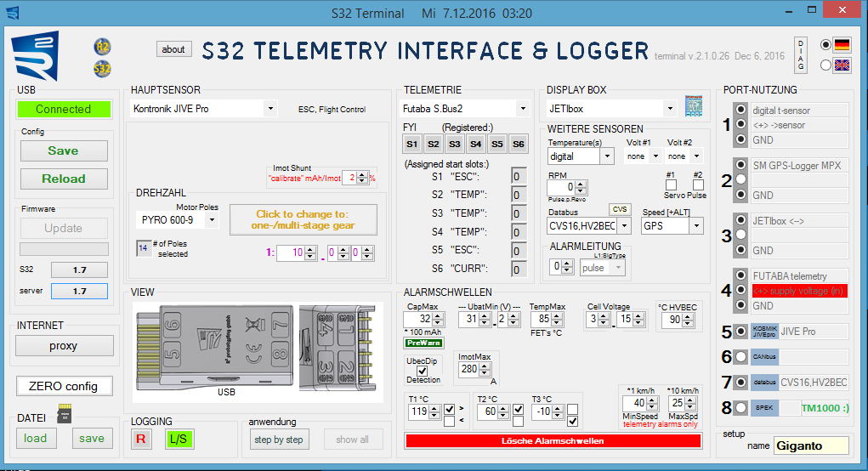Open the about button
Viewport: 868px width, 471px height.
pyautogui.click(x=173, y=49)
